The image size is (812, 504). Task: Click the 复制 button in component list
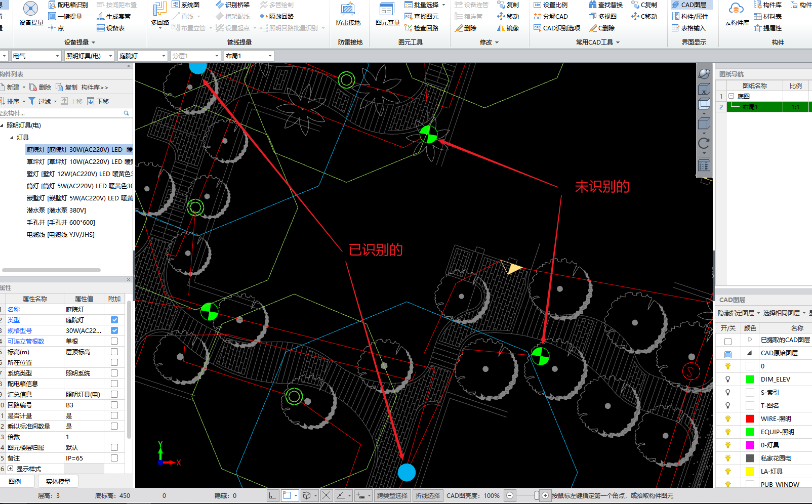[x=67, y=87]
